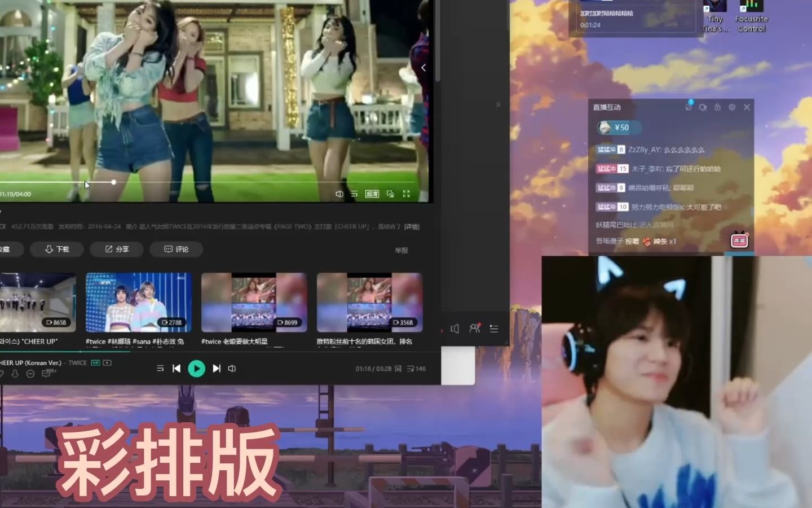This screenshot has width=812, height=508.
Task: Open the play queue showing 146 songs
Action: [x=416, y=369]
